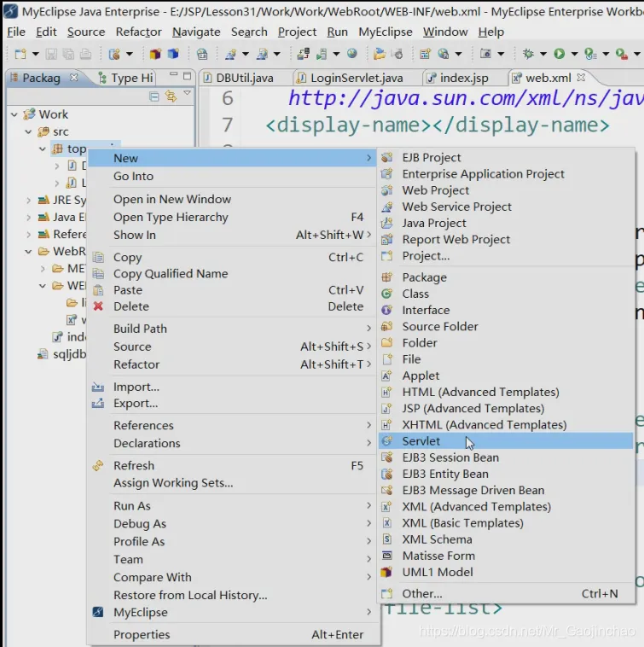The image size is (644, 647).
Task: Collapse the top package tree node
Action: 43,149
